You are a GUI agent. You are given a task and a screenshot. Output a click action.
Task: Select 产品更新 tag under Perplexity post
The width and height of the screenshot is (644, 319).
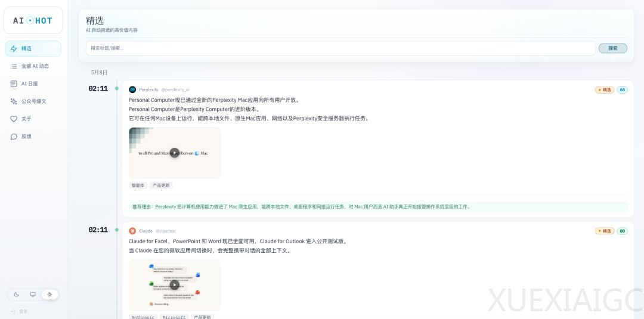click(x=161, y=185)
